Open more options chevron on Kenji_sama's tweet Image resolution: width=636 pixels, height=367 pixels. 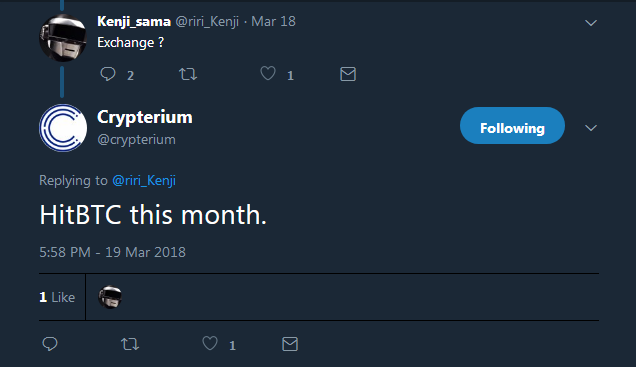(x=591, y=23)
